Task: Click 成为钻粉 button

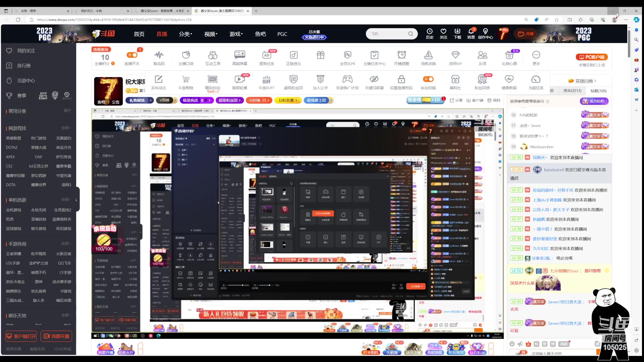Action: pyautogui.click(x=594, y=101)
